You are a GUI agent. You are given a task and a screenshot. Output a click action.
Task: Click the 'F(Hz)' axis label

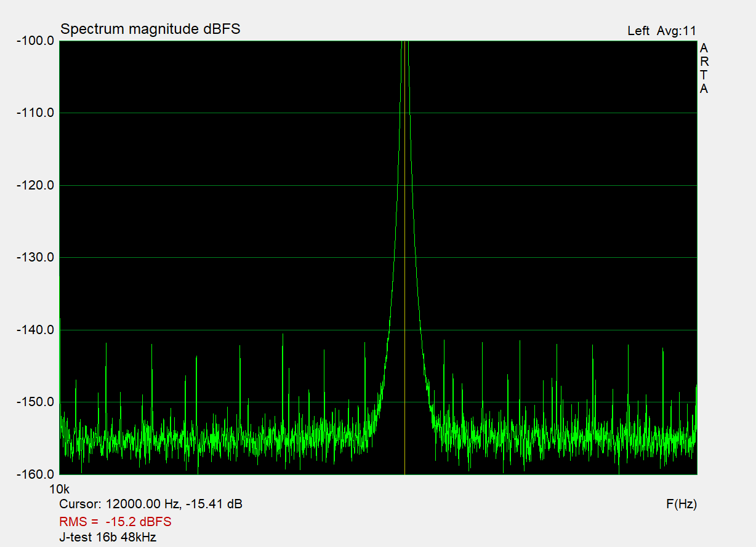(682, 505)
